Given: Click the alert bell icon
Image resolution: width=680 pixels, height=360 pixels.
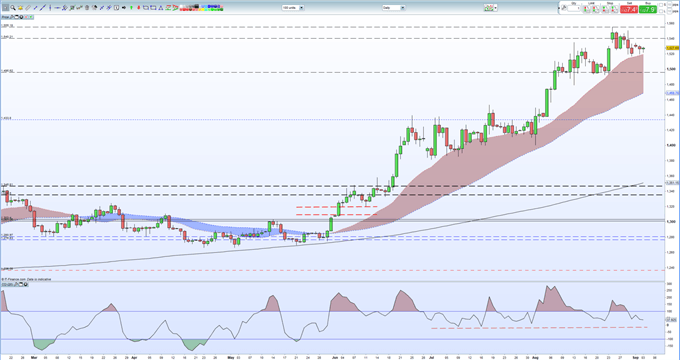Looking at the screenshot, I should (20, 8).
